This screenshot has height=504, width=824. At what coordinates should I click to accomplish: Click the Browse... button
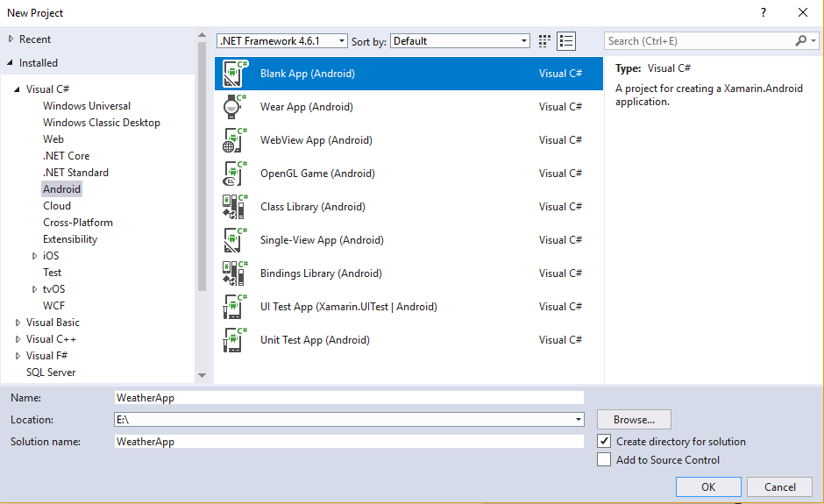(x=634, y=419)
